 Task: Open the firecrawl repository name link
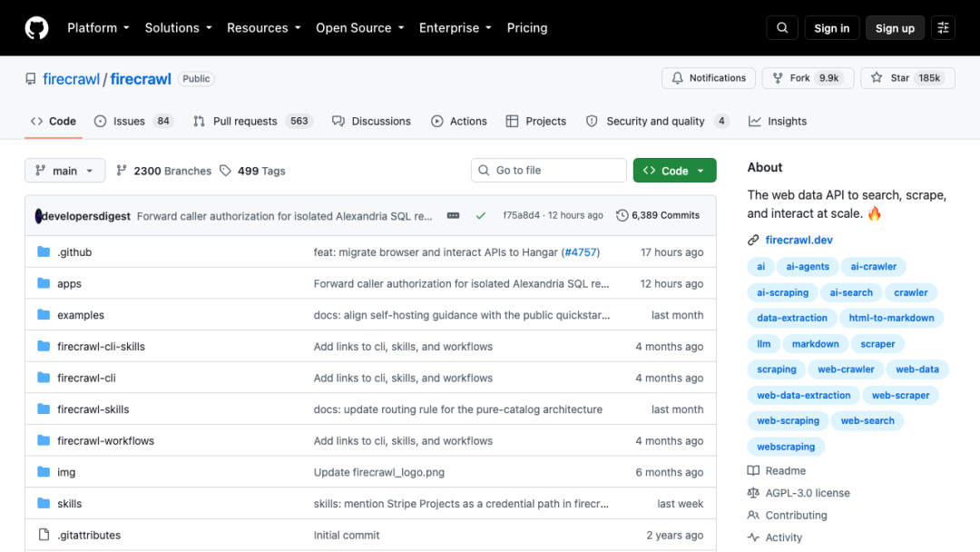click(141, 79)
